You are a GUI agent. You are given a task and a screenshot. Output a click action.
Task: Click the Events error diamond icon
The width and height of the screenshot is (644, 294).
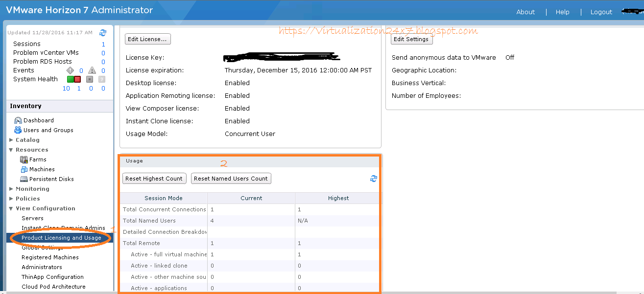[70, 70]
